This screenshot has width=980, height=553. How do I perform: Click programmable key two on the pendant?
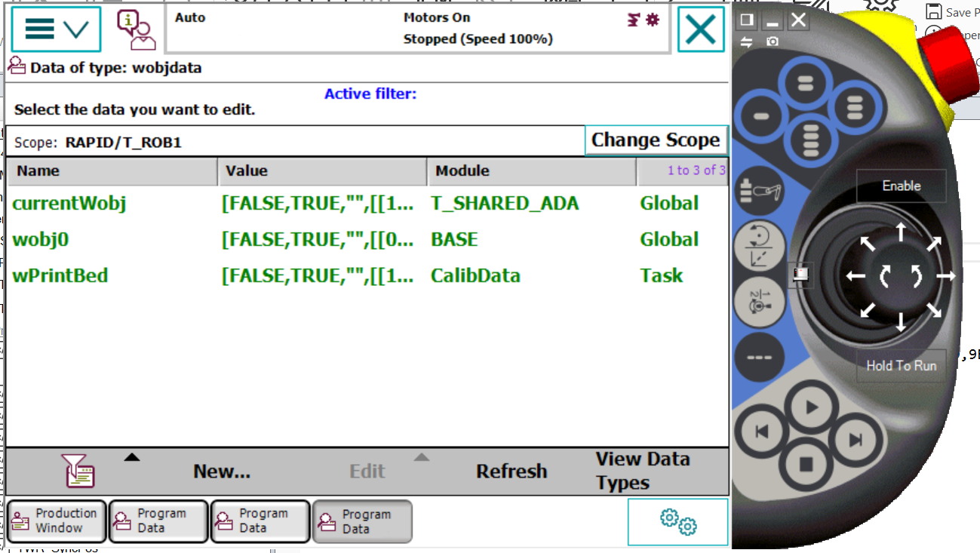[805, 84]
